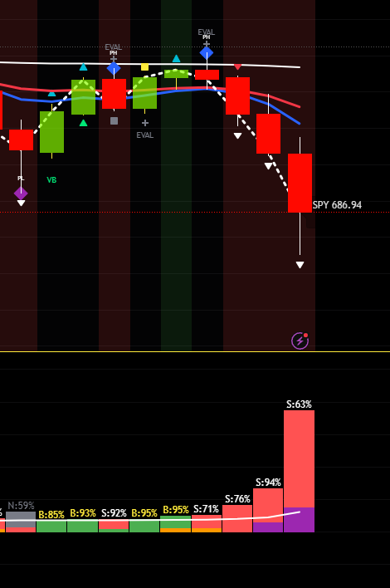The image size is (390, 588).
Task: Select the large last red candle body
Action: pyautogui.click(x=300, y=183)
